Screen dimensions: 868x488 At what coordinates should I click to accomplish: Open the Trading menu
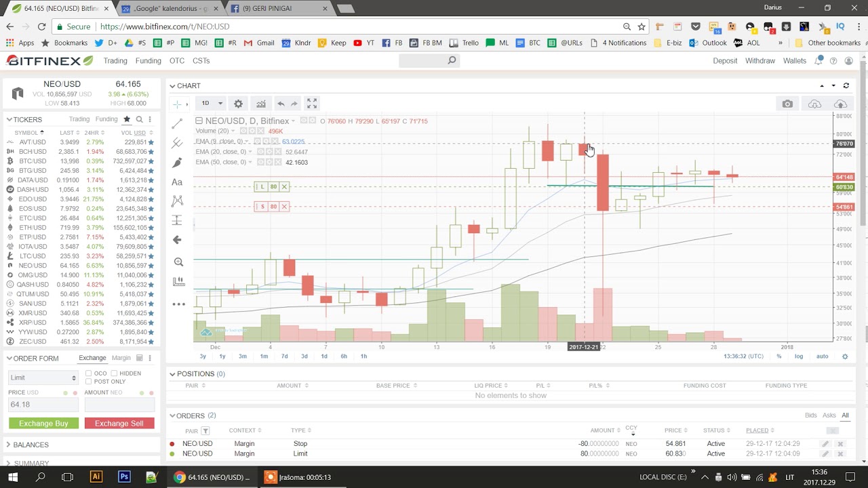pos(115,61)
